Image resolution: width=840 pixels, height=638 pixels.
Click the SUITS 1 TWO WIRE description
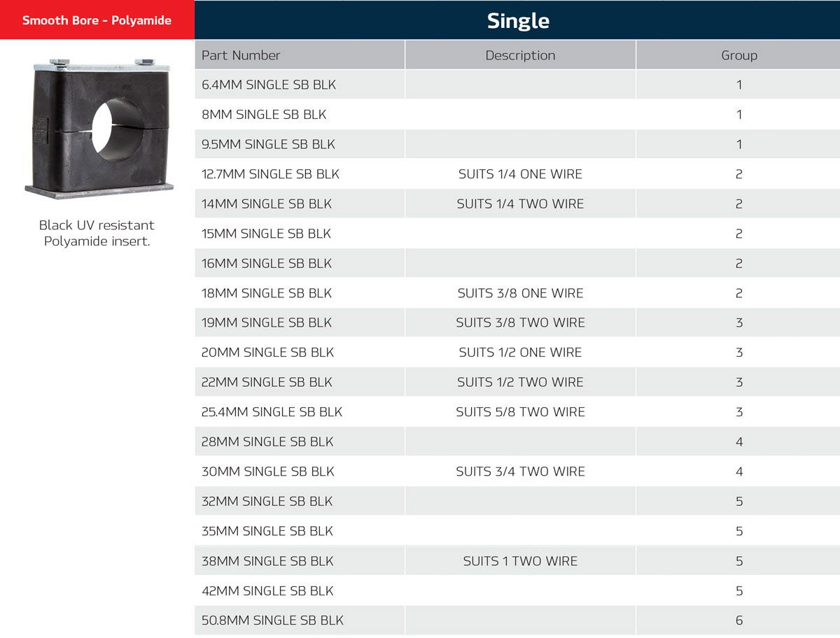(520, 561)
